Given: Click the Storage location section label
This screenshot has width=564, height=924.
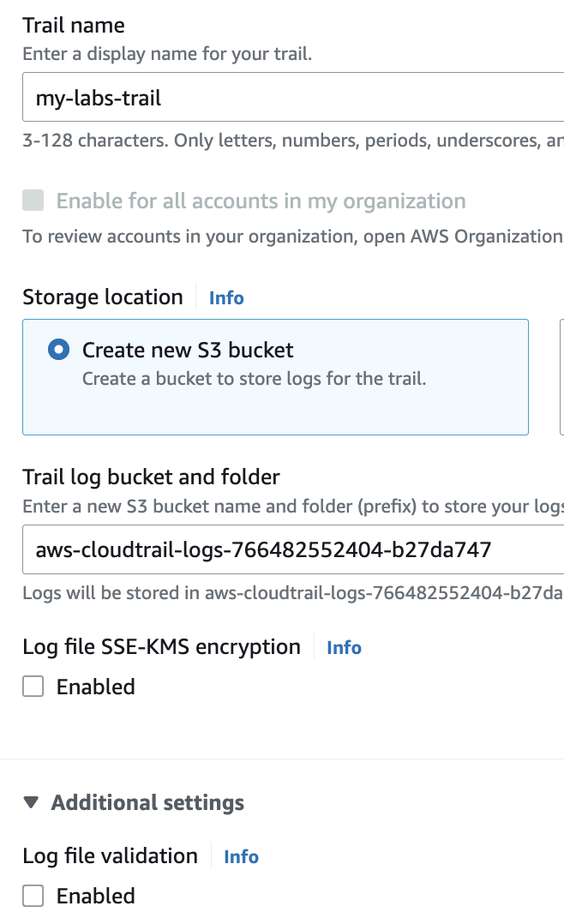Looking at the screenshot, I should click(x=103, y=297).
